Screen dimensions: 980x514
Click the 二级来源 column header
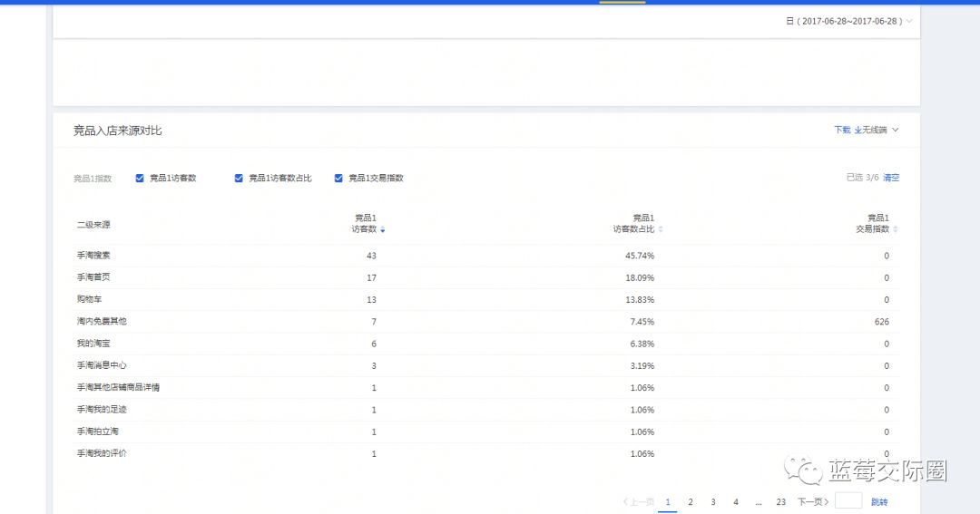pos(93,224)
